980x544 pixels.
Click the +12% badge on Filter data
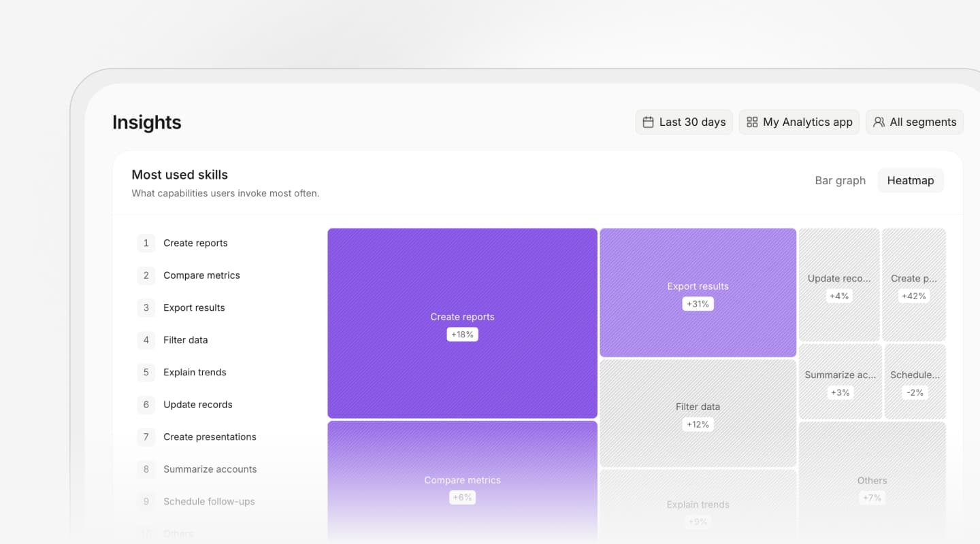(698, 424)
